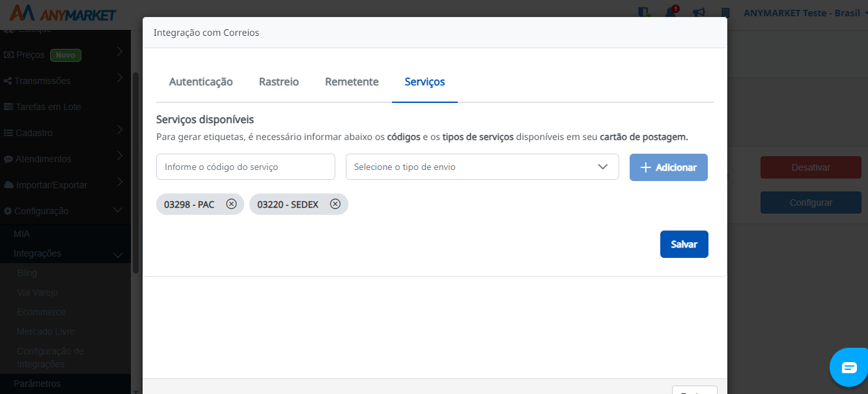The width and height of the screenshot is (868, 394).
Task: Select the Serviços tab
Action: 425,82
